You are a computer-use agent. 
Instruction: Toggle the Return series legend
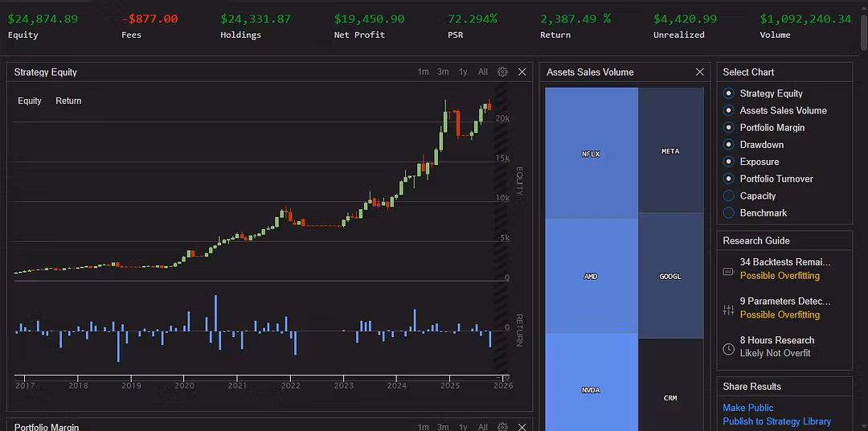tap(68, 101)
